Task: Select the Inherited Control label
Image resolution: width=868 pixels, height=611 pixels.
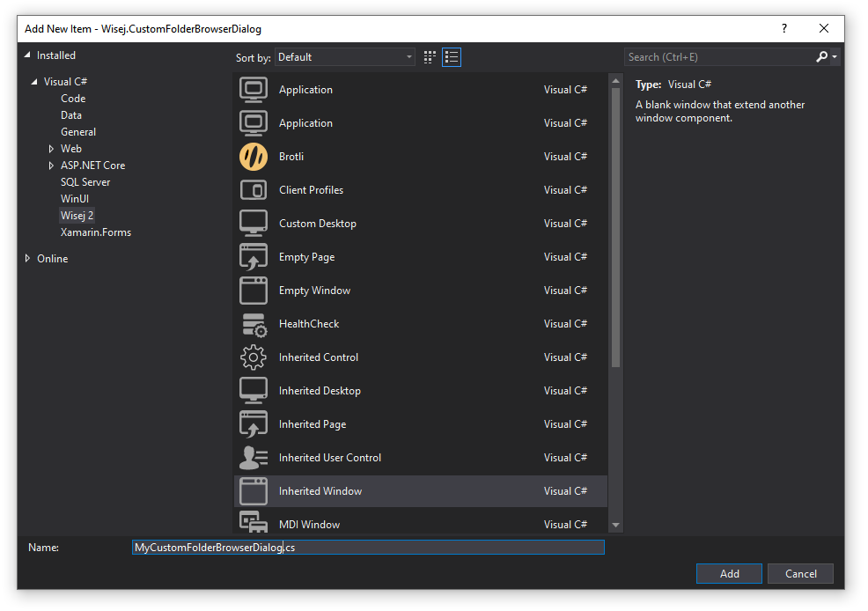Action: pos(319,357)
